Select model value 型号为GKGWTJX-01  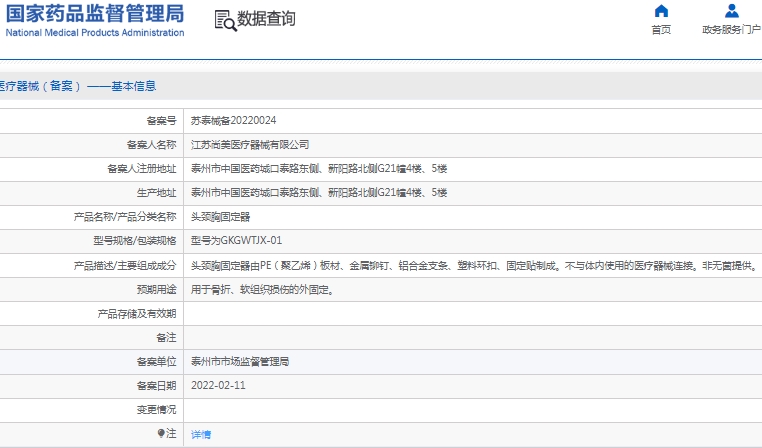tap(236, 241)
